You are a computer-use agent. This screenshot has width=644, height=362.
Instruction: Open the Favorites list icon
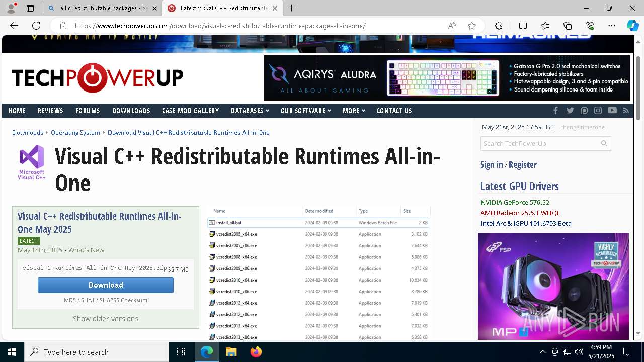545,26
